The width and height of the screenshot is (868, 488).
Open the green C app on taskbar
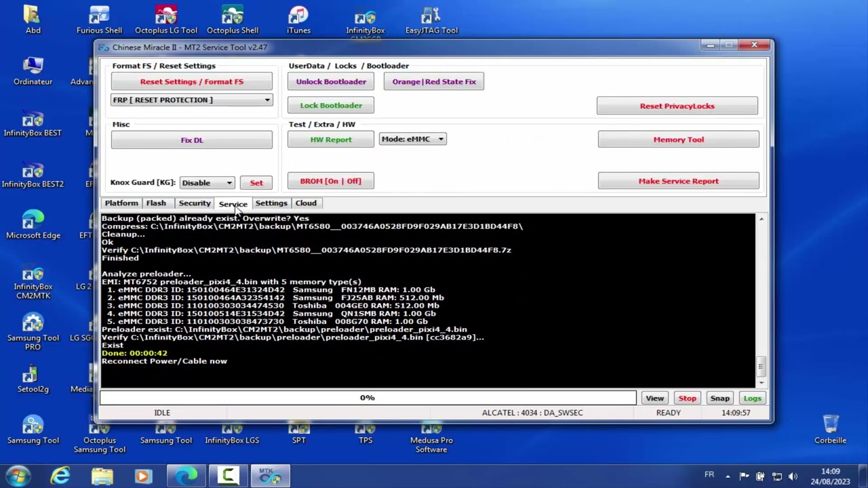pyautogui.click(x=228, y=476)
